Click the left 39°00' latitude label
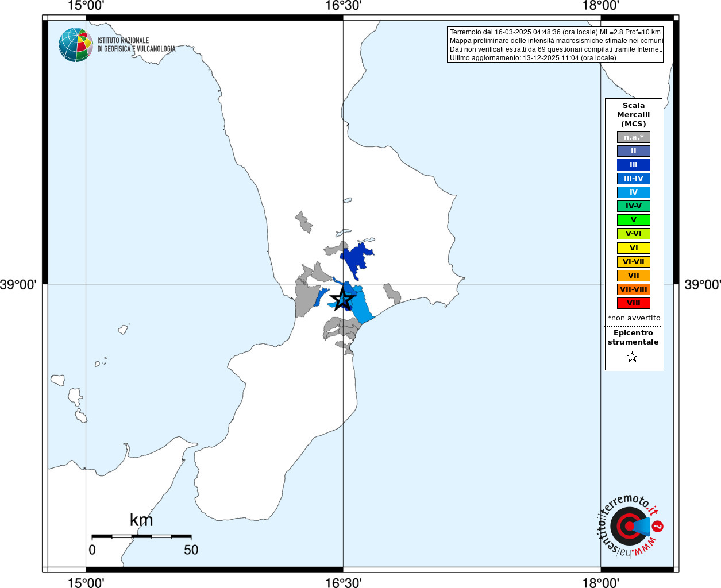The height and width of the screenshot is (588, 721). point(18,284)
